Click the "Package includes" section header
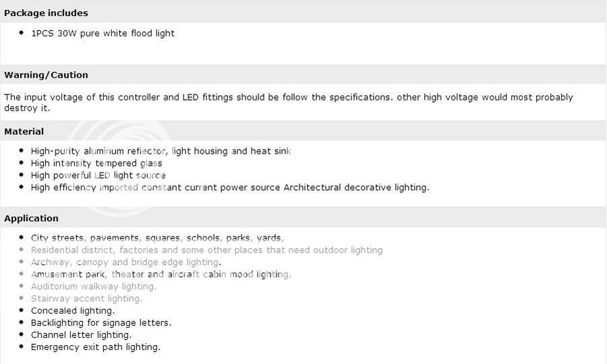The height and width of the screenshot is (364, 607). pos(46,13)
